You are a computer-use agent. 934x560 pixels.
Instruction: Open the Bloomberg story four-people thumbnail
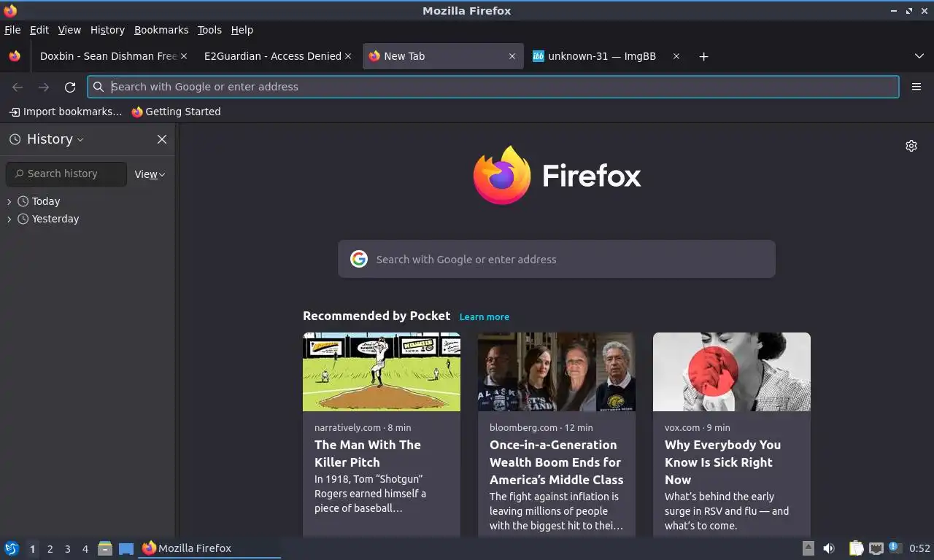coord(557,372)
